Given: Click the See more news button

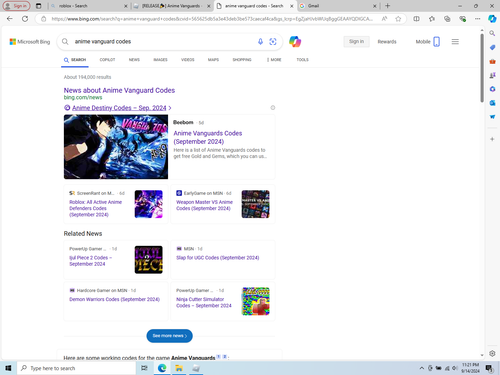Looking at the screenshot, I should pos(169,336).
